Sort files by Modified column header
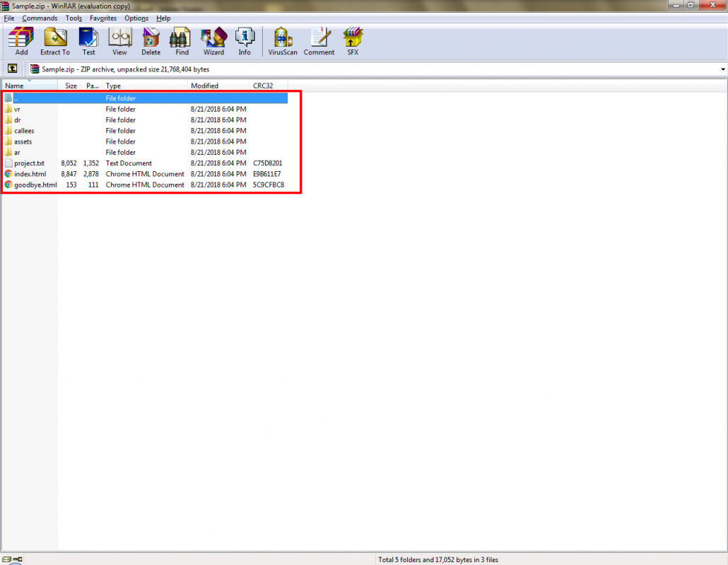 [x=204, y=86]
